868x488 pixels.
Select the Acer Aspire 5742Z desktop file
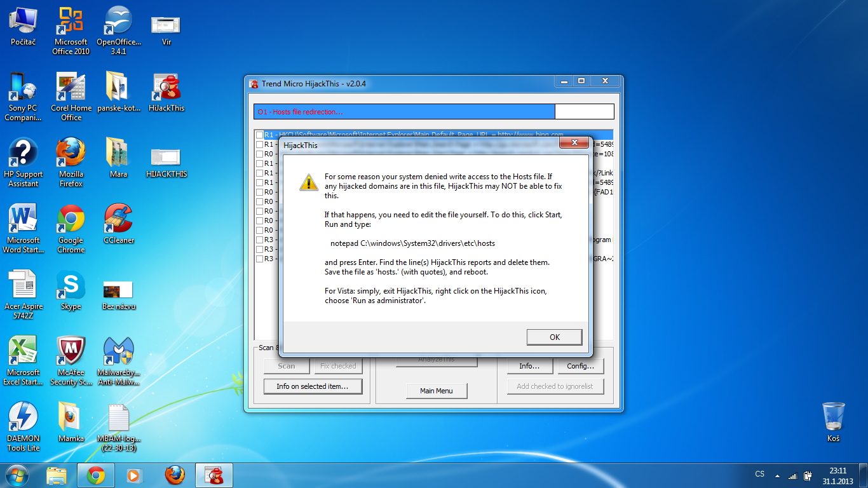24,295
